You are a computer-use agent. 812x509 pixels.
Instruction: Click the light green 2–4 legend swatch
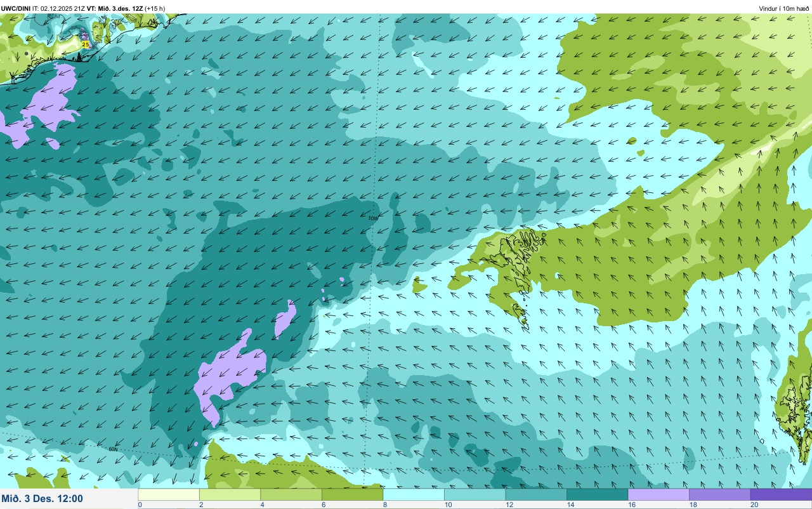pyautogui.click(x=230, y=494)
